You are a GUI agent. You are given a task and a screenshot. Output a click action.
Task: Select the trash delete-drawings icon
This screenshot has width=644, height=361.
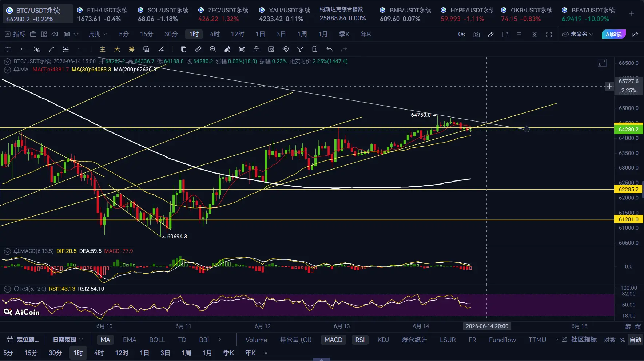tap(315, 49)
